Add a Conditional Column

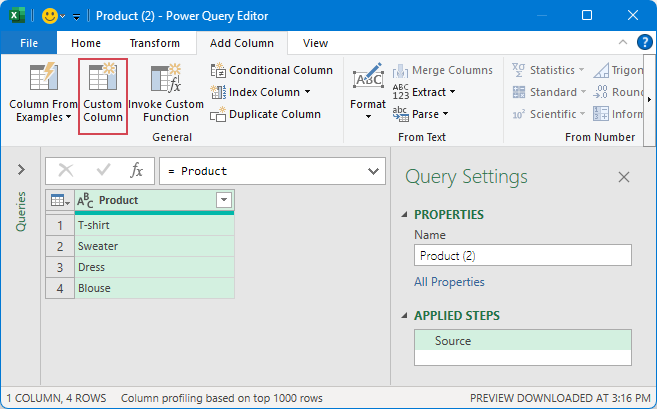(x=272, y=70)
